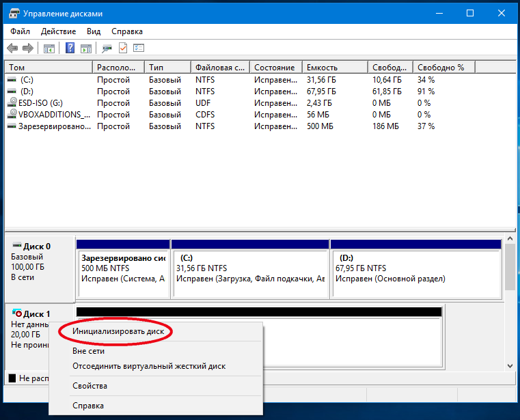This screenshot has height=420, width=520.
Task: Minimize the Управление дисками window
Action: 439,13
